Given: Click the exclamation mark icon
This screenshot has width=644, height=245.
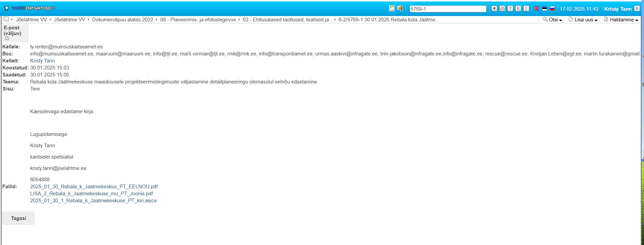Looking at the screenshot, I should pos(526,9).
